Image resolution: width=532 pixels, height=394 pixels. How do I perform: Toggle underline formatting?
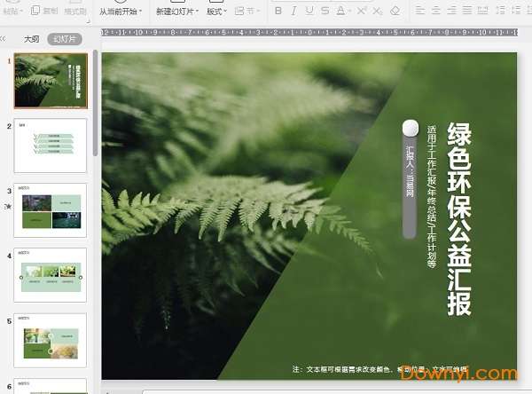(x=309, y=12)
